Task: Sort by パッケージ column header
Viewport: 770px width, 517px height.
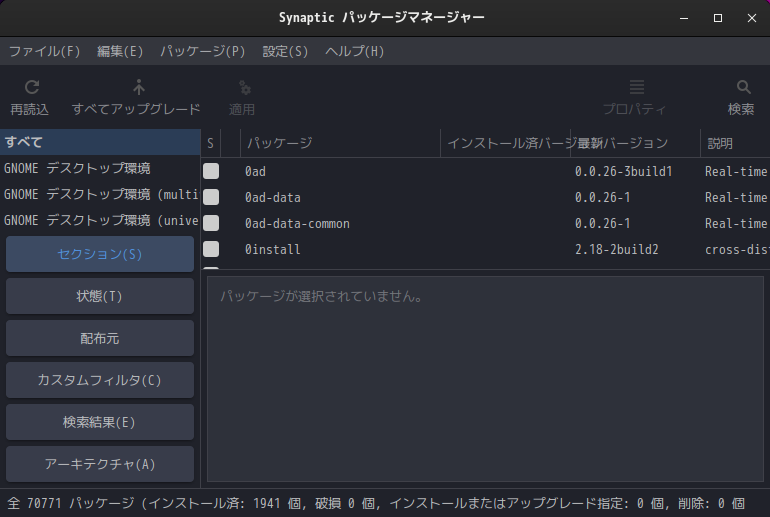Action: tap(340, 143)
